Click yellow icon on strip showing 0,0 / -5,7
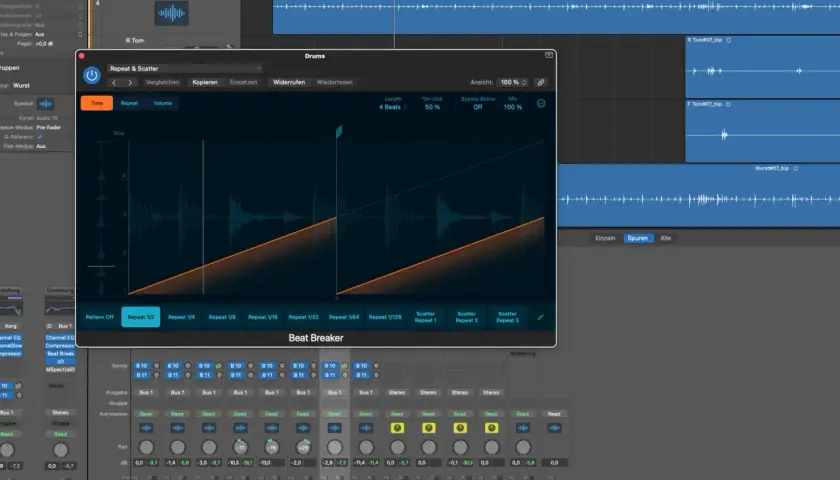This screenshot has width=840, height=480. coord(397,428)
